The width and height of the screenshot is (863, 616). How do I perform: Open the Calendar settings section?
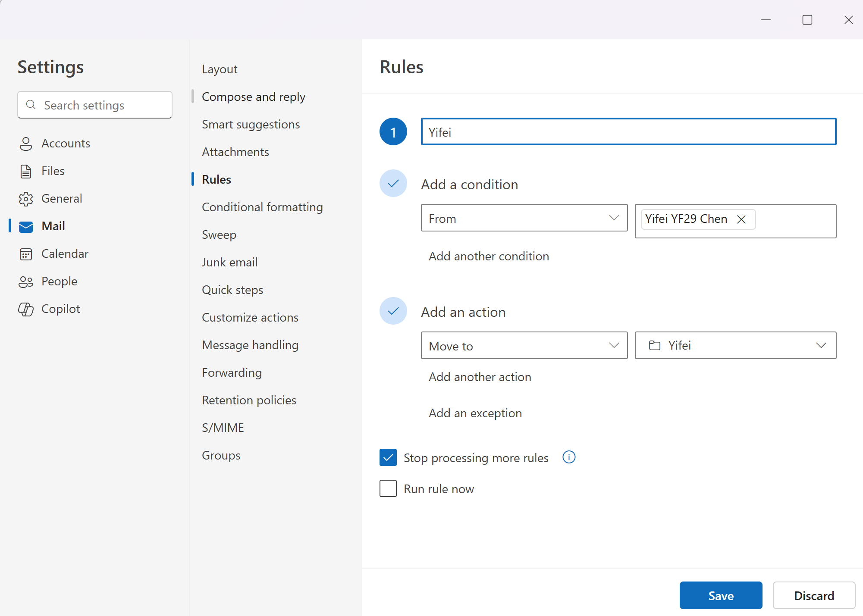pyautogui.click(x=65, y=253)
